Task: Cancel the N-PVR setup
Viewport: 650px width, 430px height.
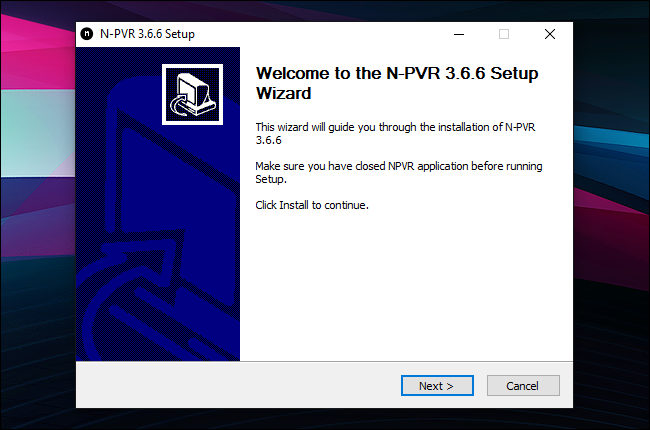Action: point(523,386)
